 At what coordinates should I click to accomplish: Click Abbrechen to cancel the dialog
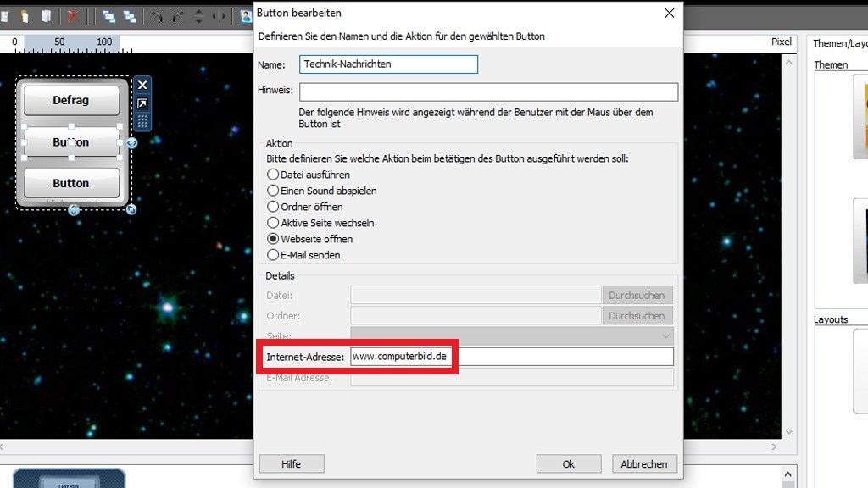(x=643, y=463)
